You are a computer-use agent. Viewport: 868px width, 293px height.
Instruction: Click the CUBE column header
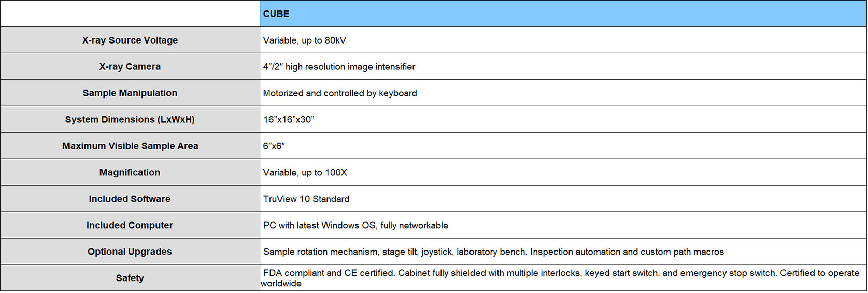tap(563, 14)
